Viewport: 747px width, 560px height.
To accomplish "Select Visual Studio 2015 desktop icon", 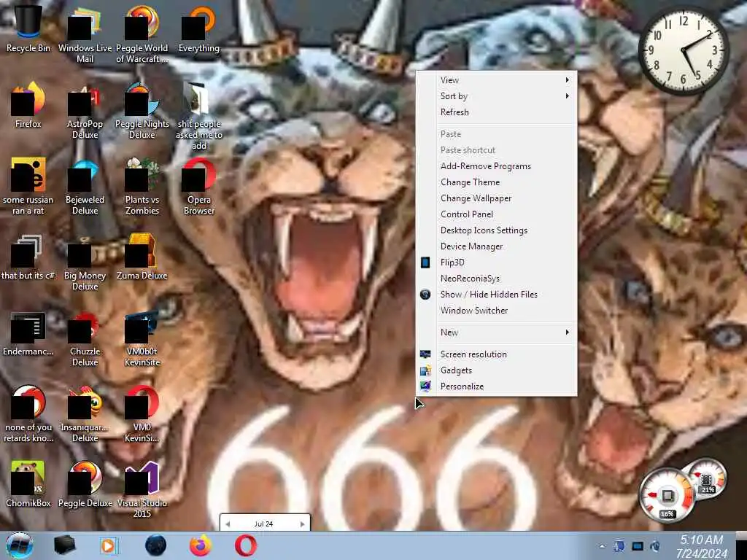I will [142, 489].
